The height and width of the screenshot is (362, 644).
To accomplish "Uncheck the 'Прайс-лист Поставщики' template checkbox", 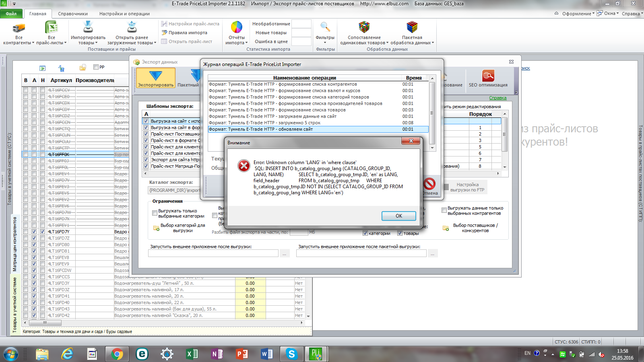I will [x=146, y=134].
